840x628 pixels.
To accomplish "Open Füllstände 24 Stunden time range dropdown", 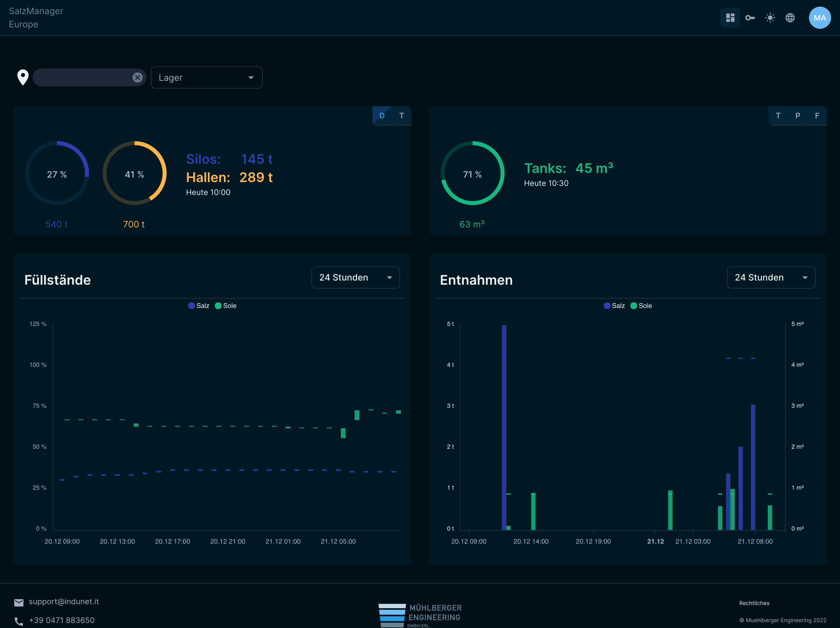I will click(355, 277).
